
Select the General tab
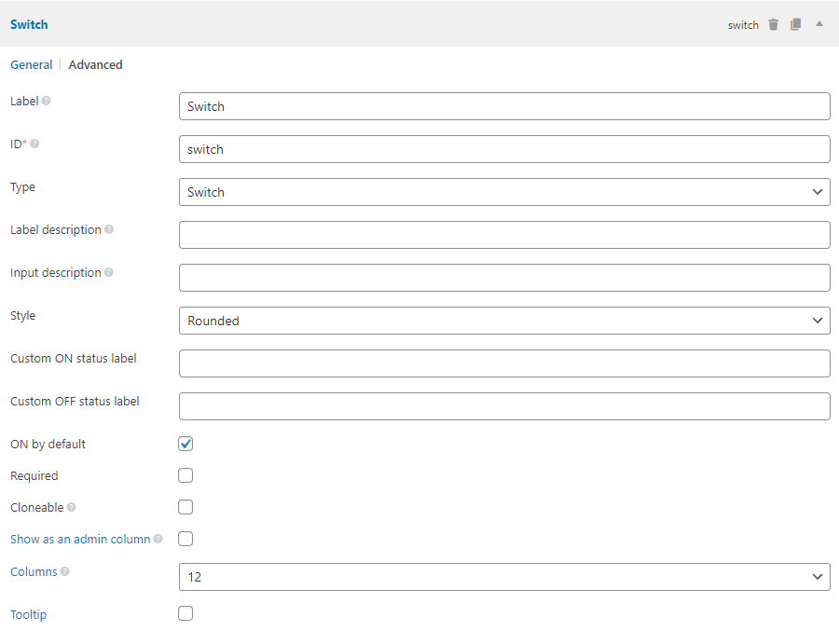click(31, 65)
